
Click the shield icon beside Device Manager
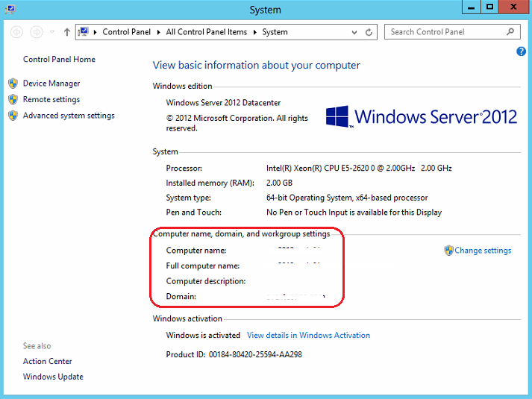tap(13, 84)
